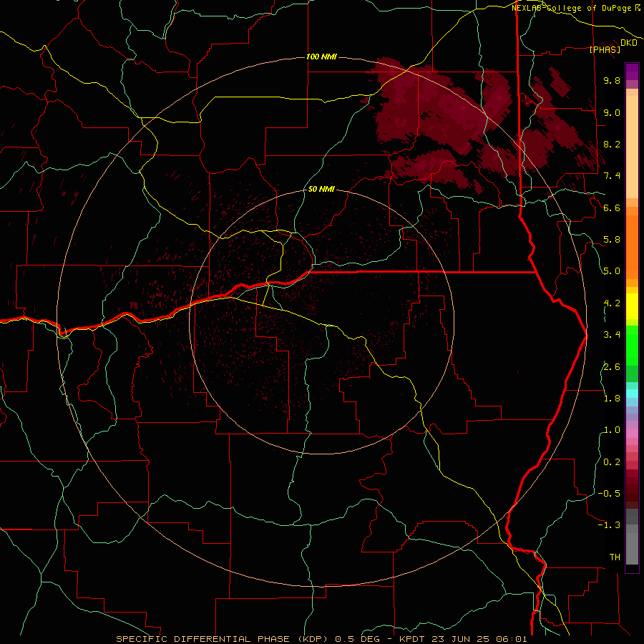The image size is (644, 644).
Task: Click the 3.4 value on the color scale
Action: pos(612,335)
